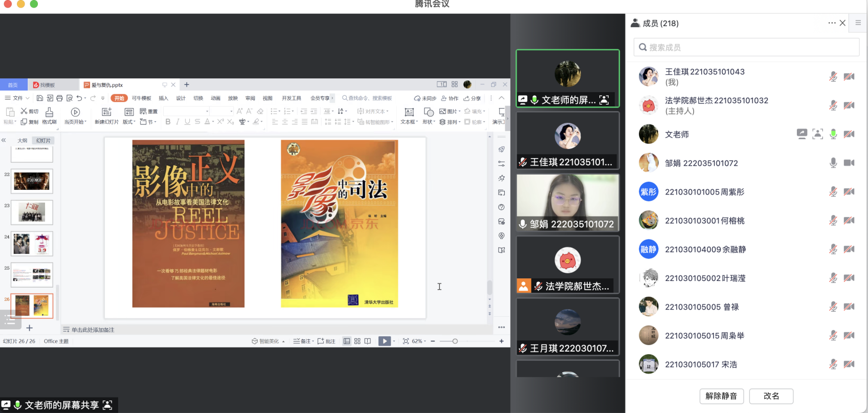
Task: Click the zoom in plus button
Action: [501, 341]
